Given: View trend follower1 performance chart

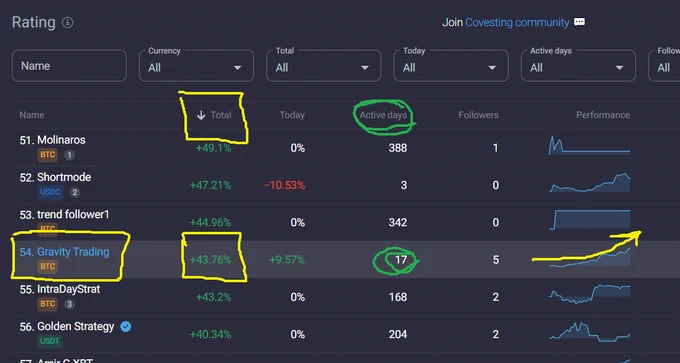Looking at the screenshot, I should (589, 220).
